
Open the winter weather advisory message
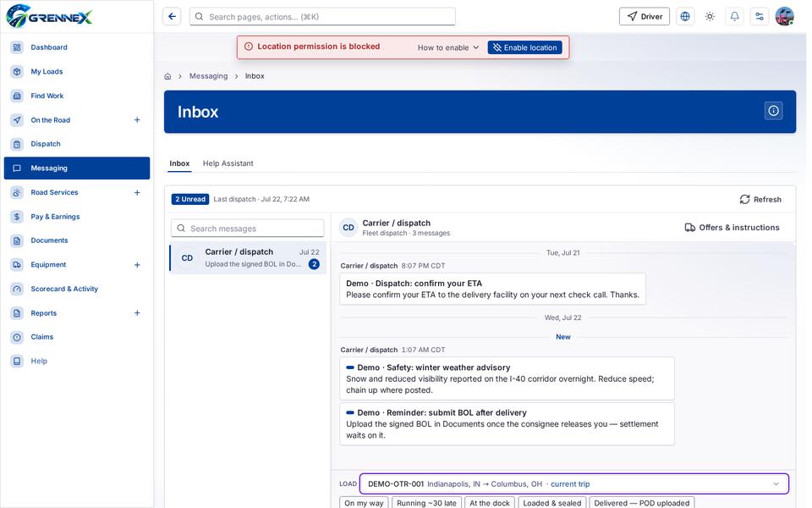point(507,379)
